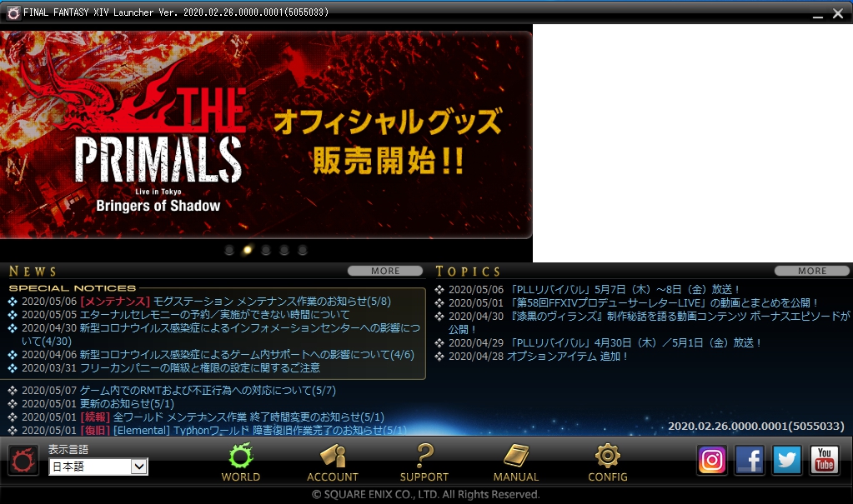
Task: Open the SUPPORT question mark icon
Action: (424, 462)
